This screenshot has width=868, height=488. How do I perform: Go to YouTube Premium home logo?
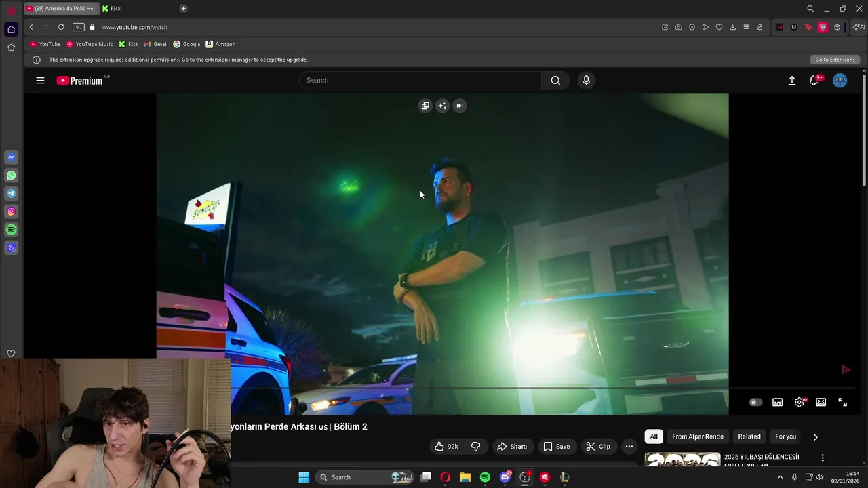pyautogui.click(x=79, y=81)
